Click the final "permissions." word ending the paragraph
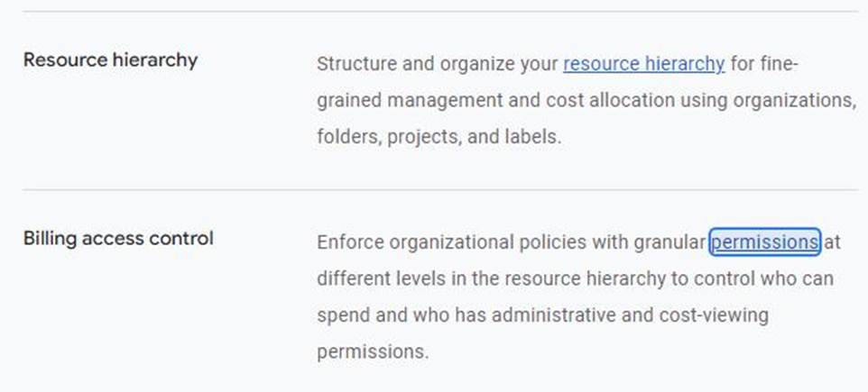 (x=373, y=351)
